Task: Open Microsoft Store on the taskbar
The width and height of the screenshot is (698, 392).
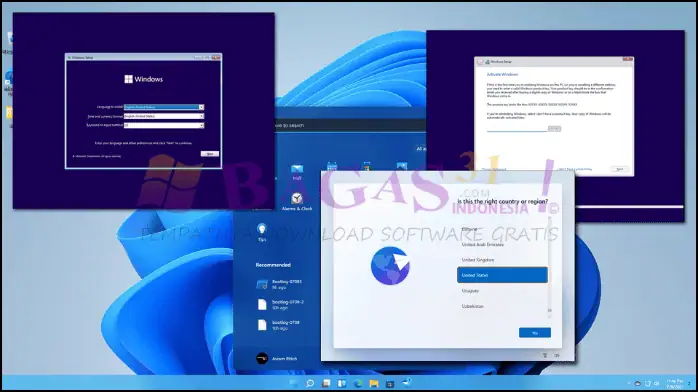Action: tap(390, 383)
